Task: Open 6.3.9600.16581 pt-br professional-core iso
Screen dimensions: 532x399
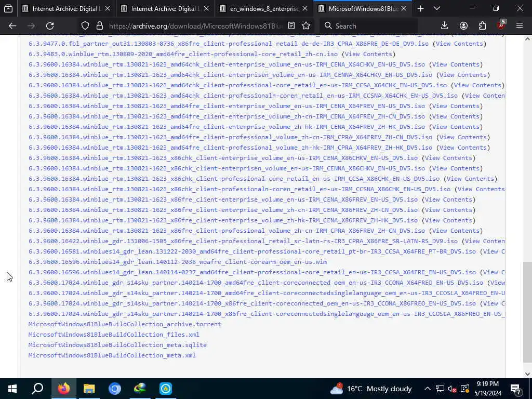Action: click(252, 251)
